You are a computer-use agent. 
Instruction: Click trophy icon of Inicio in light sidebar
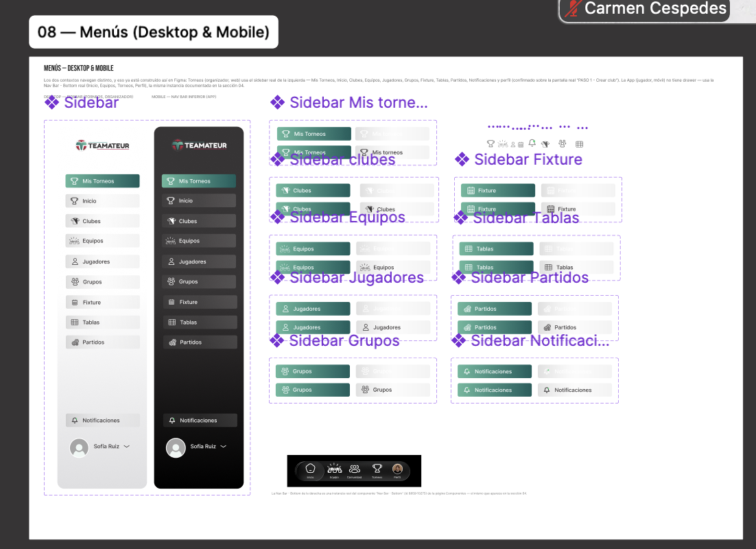point(74,200)
